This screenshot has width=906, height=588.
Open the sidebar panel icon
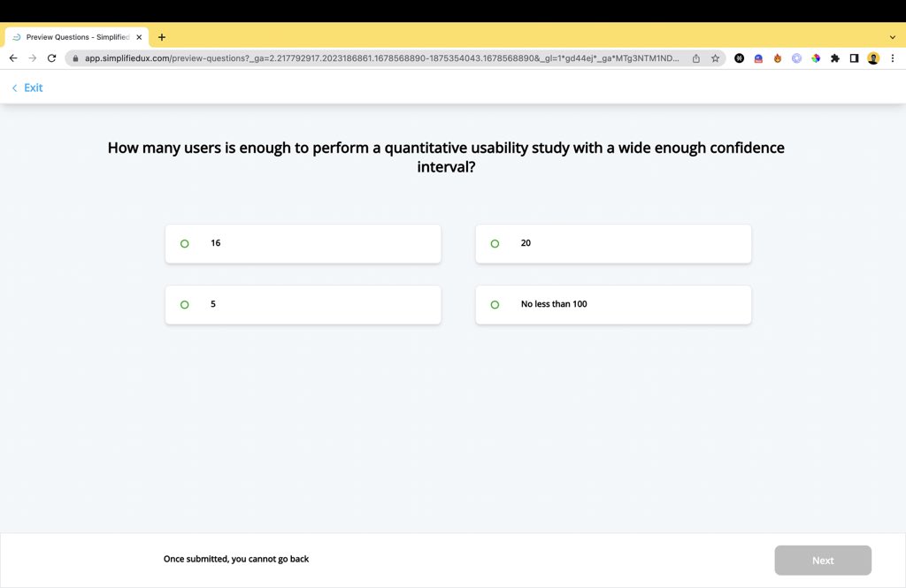pos(853,57)
